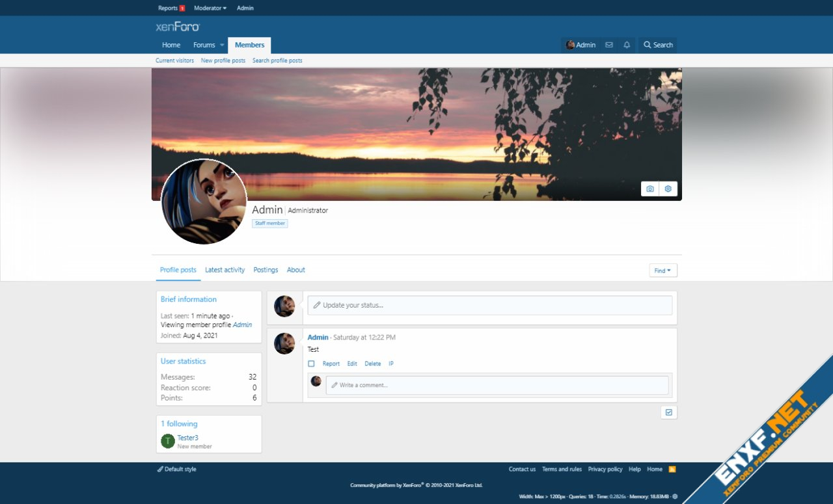The width and height of the screenshot is (833, 504).
Task: Open the Moderator dropdown menu
Action: tap(210, 8)
